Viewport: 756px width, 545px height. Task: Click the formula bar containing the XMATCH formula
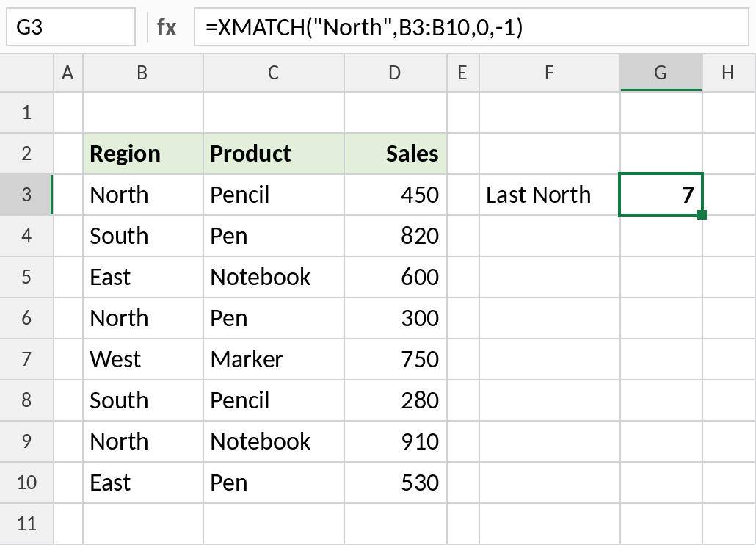471,27
